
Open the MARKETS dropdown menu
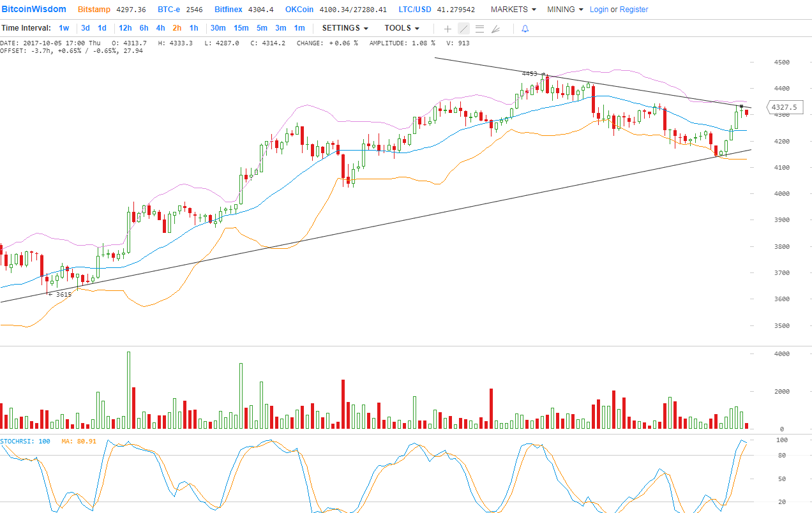[x=513, y=10]
